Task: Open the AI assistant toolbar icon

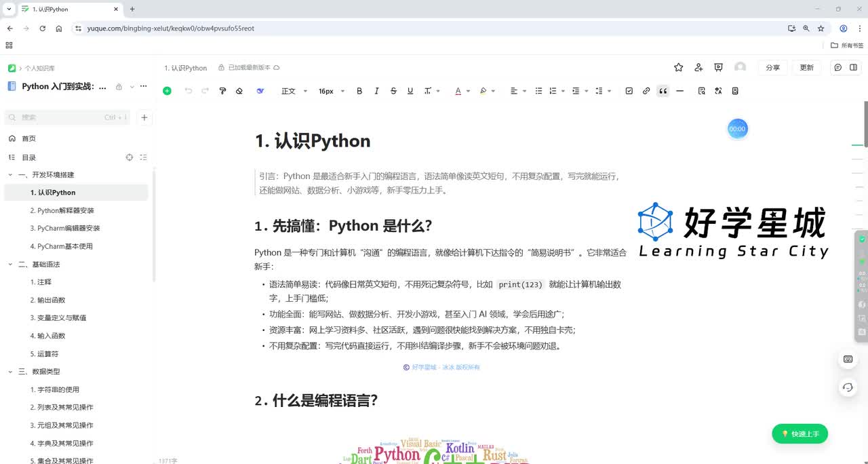Action: (260, 91)
